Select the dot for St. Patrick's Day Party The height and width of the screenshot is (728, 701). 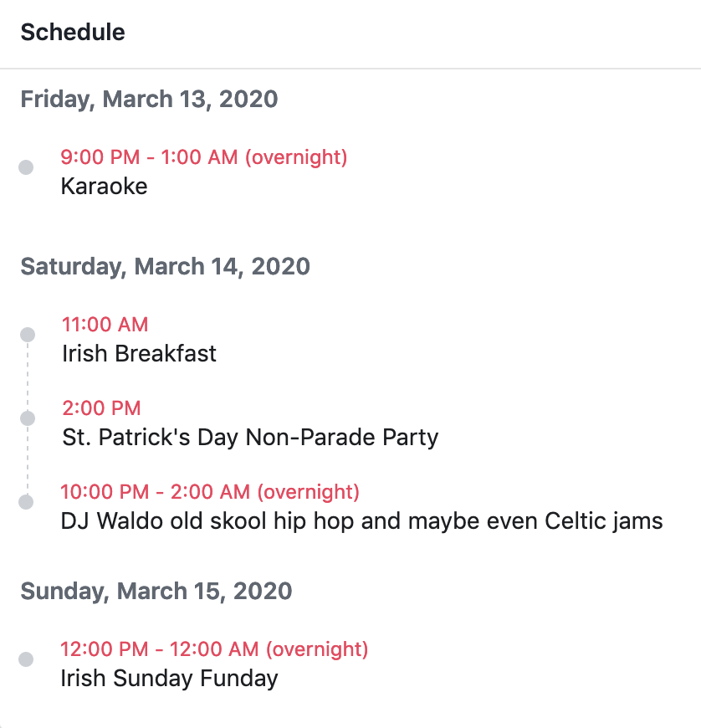point(28,418)
